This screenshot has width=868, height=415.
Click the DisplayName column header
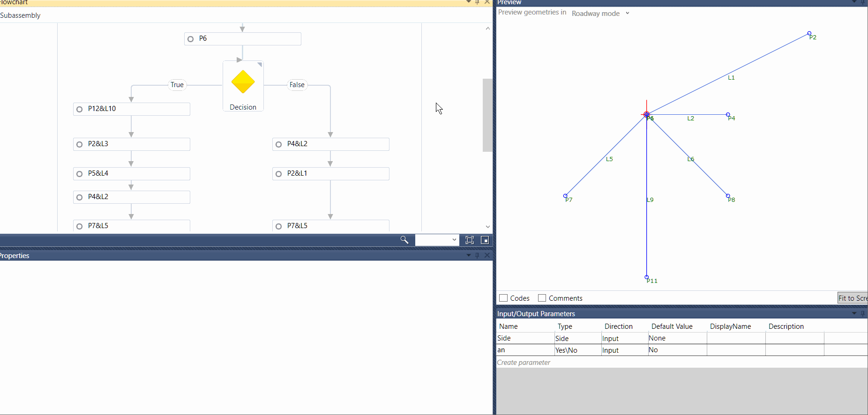730,326
